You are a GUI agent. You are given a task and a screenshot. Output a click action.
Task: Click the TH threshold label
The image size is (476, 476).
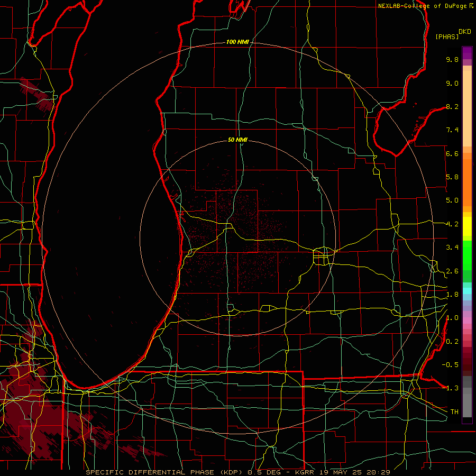tap(454, 411)
